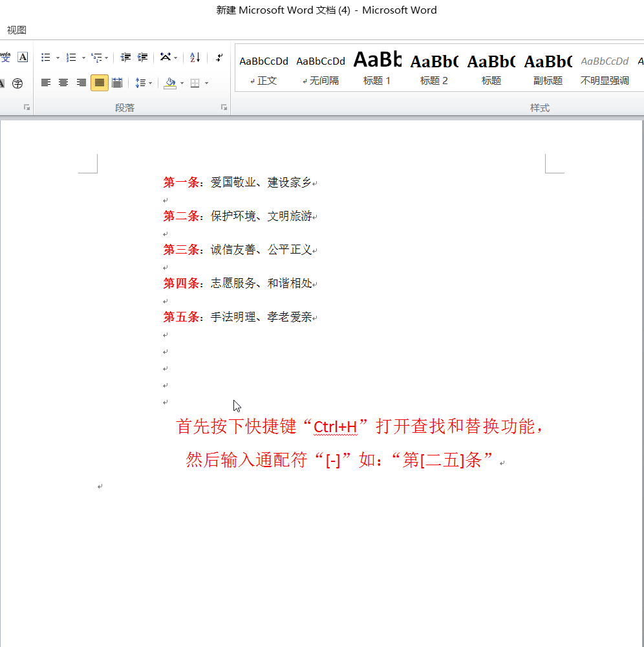Image resolution: width=644 pixels, height=647 pixels.
Task: Toggle distributed justification alignment
Action: click(117, 83)
